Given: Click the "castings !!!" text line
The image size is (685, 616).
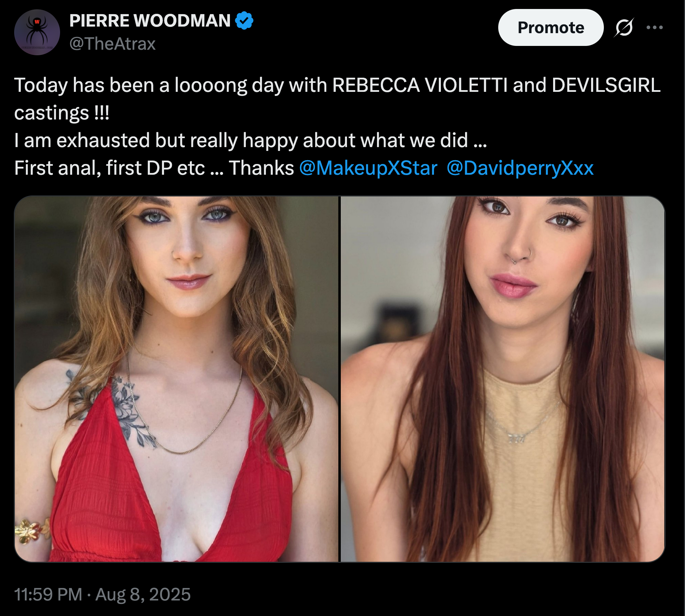Looking at the screenshot, I should point(62,113).
